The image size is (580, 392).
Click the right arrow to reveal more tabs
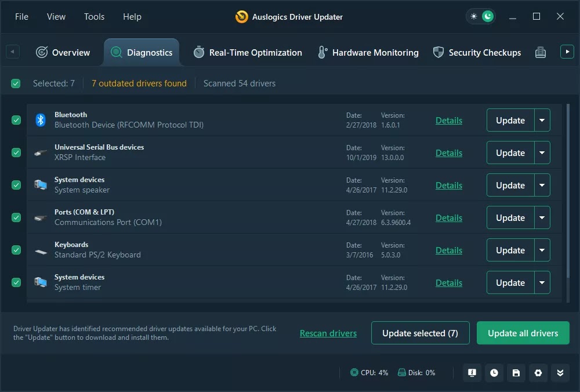point(567,51)
